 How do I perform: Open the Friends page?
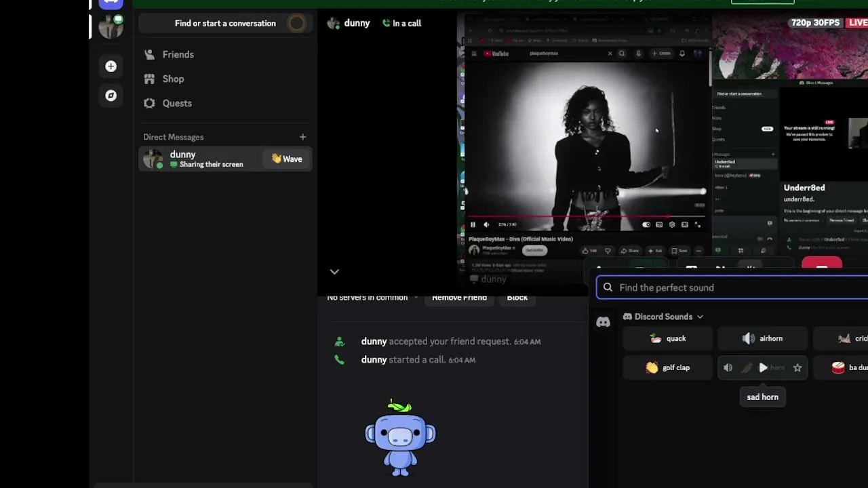(225, 54)
